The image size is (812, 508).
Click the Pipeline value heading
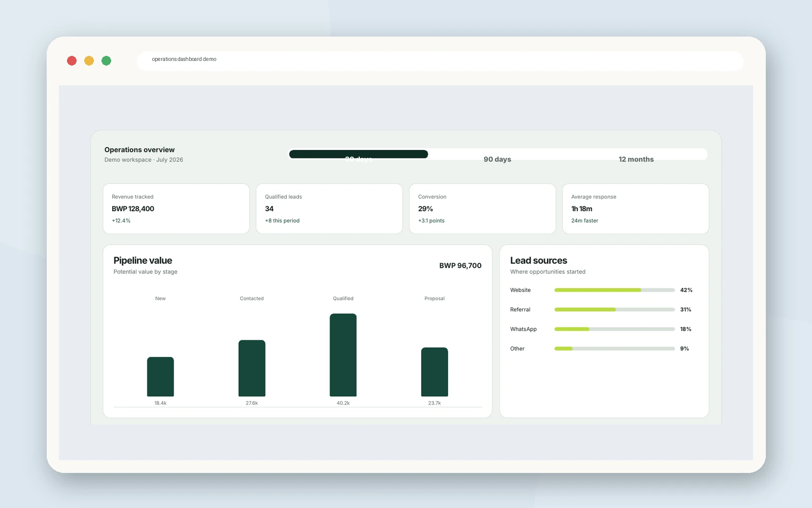(143, 261)
